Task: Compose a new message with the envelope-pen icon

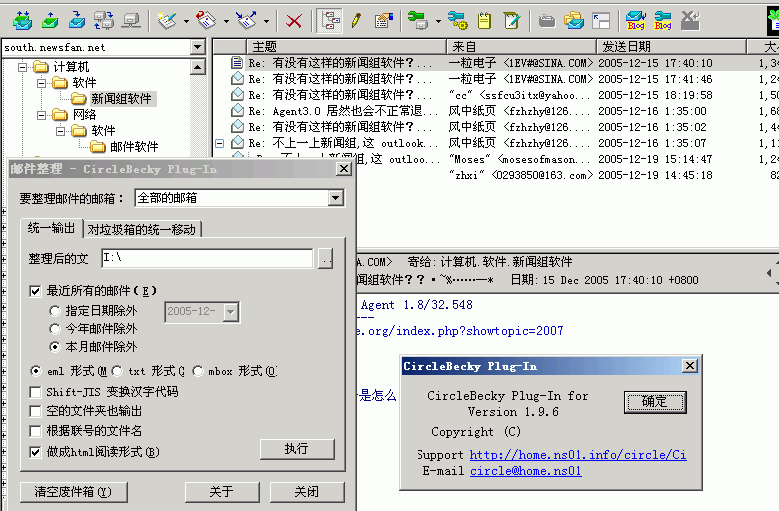Action: click(166, 20)
